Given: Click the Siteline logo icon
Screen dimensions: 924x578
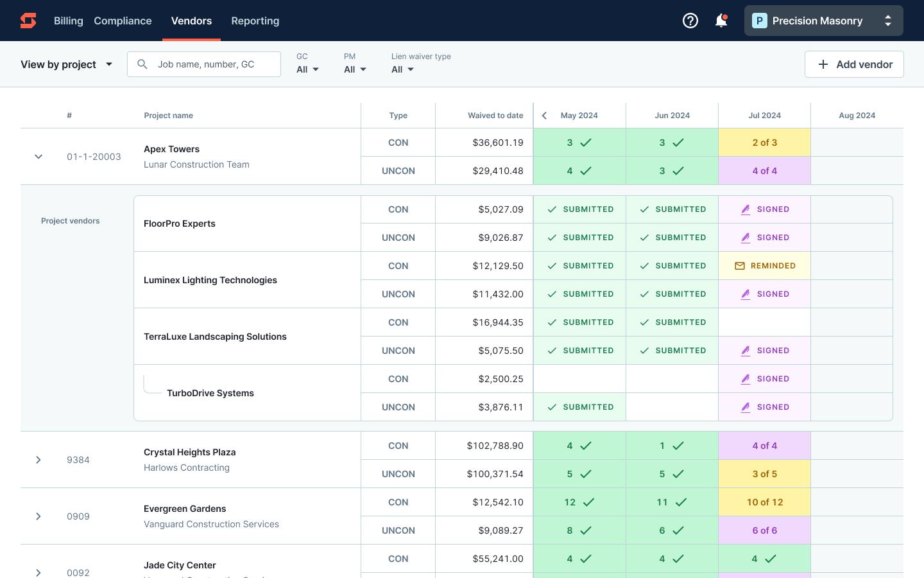Looking at the screenshot, I should click(28, 21).
